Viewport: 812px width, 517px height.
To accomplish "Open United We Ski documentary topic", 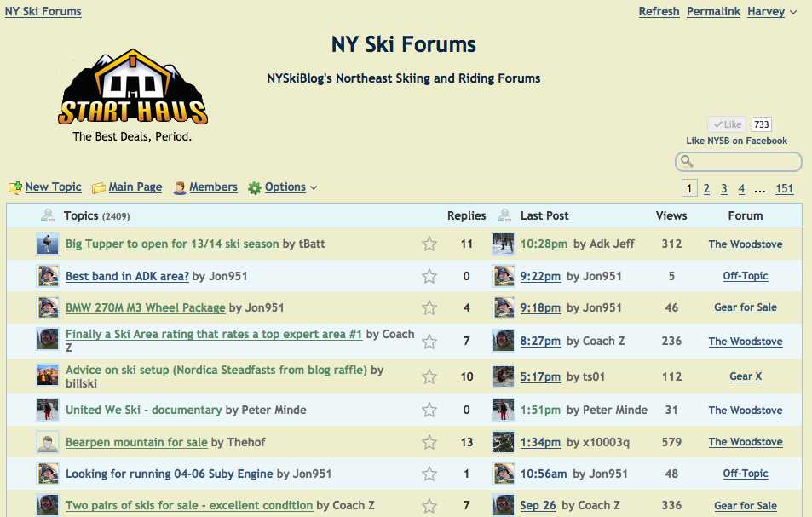I will click(x=143, y=410).
